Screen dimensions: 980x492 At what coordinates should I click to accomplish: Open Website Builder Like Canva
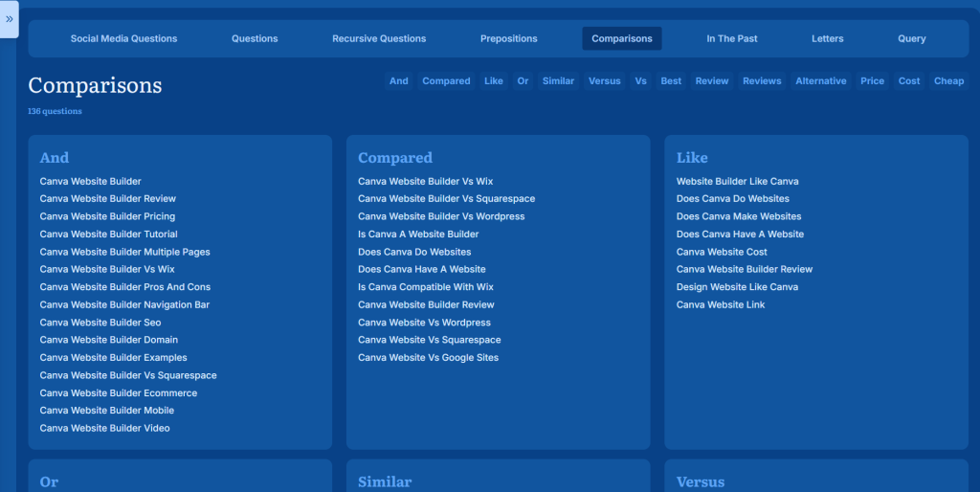point(738,181)
